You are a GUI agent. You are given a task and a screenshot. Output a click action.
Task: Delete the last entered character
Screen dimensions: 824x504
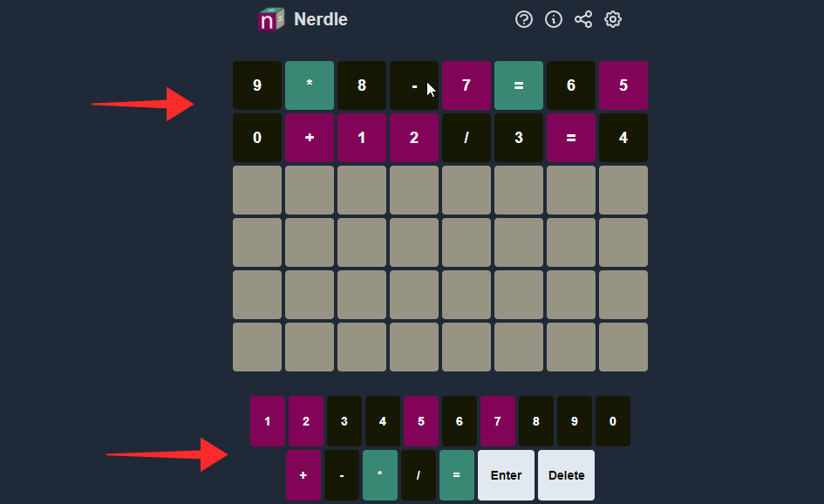565,474
